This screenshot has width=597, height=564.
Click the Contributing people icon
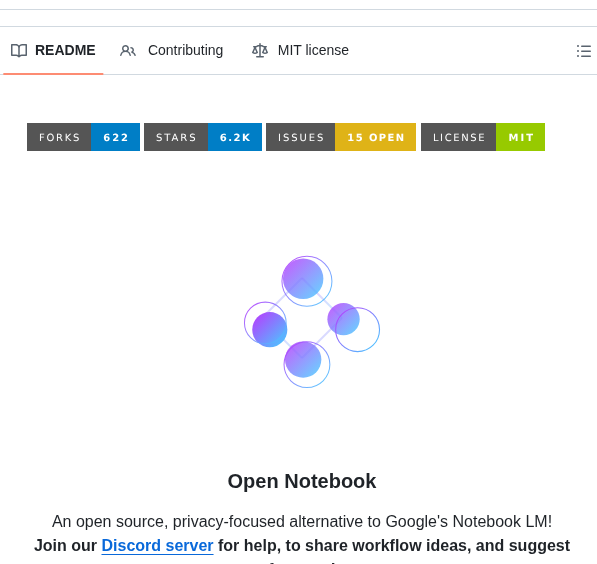[x=128, y=51]
